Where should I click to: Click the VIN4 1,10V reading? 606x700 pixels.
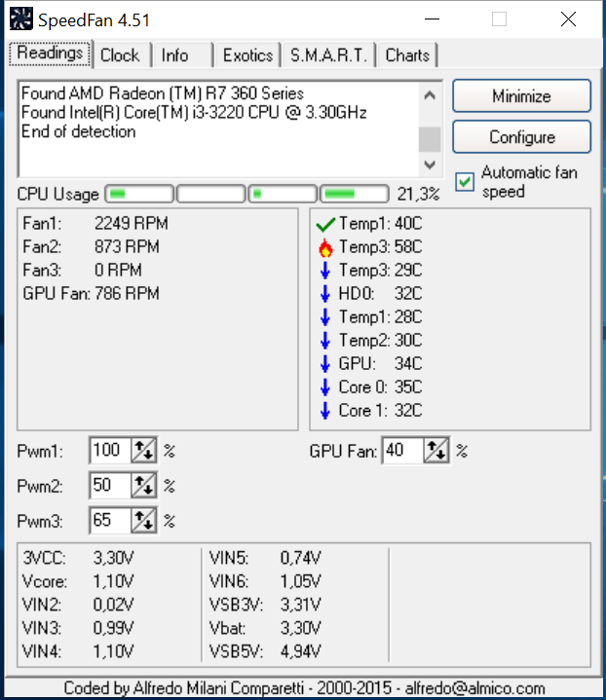(x=78, y=651)
